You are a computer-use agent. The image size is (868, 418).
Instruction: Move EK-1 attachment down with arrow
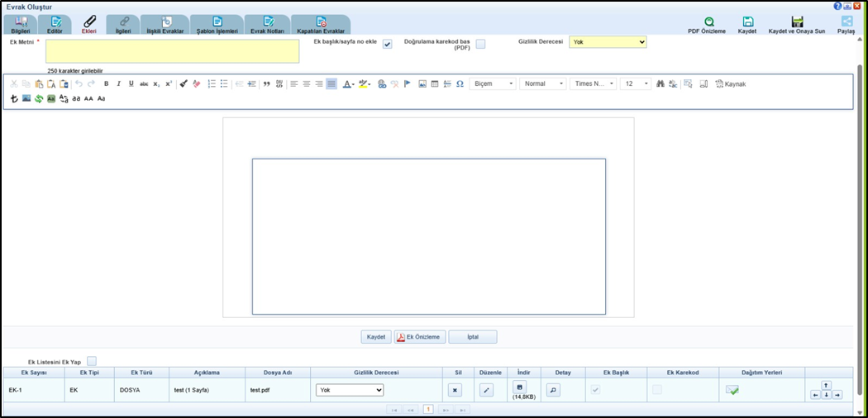(826, 395)
